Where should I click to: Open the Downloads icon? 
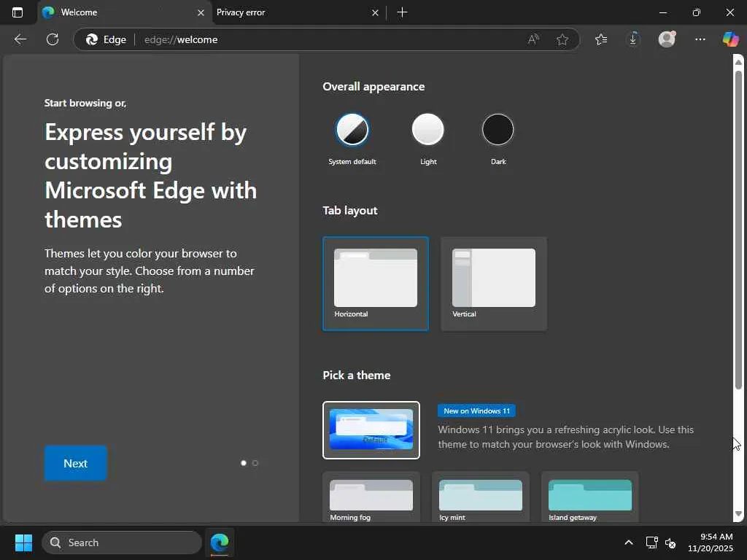tap(632, 39)
